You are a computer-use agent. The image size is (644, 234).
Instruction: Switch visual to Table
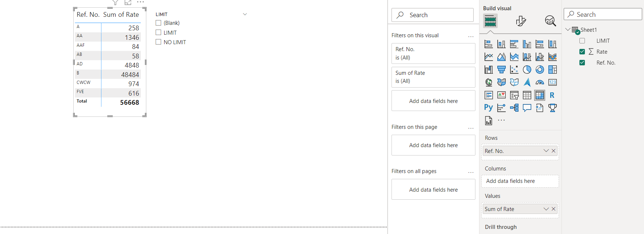[x=527, y=95]
